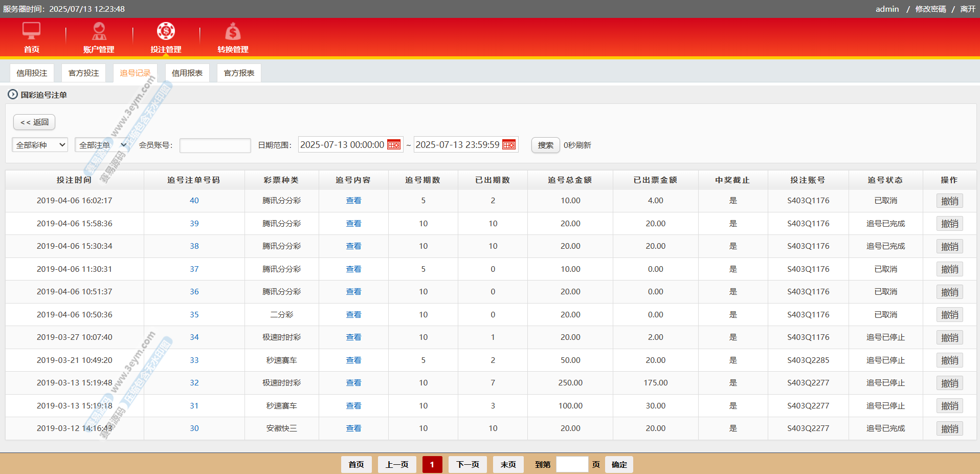Viewport: 980px width, 474px height.
Task: Switch to the 信用投注 tab
Action: point(32,73)
